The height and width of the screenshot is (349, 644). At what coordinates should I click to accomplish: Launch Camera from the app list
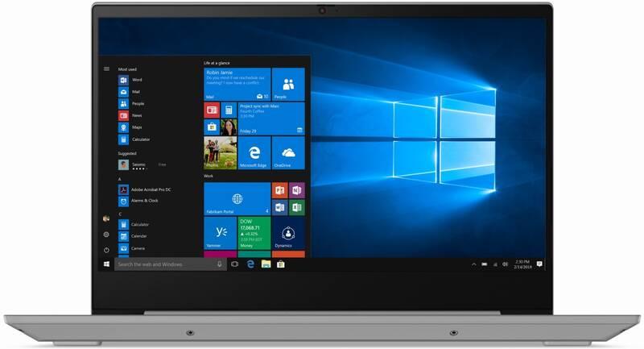(132, 248)
